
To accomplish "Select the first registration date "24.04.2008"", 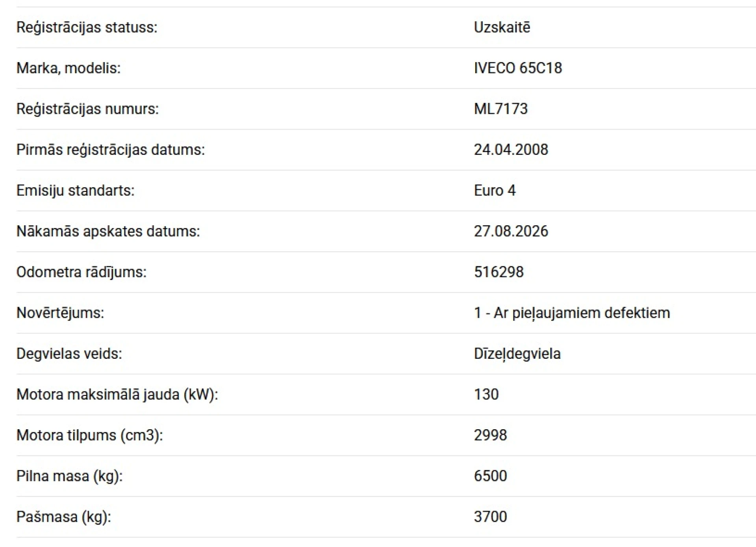I will 511,150.
